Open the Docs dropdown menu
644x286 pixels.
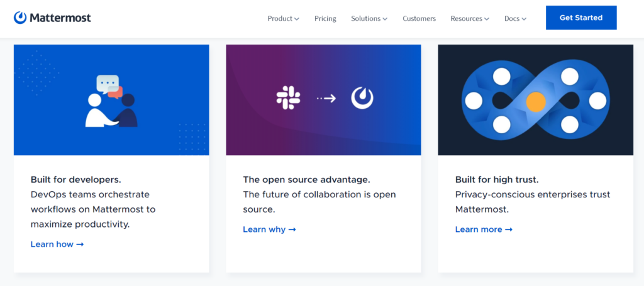[x=515, y=19]
